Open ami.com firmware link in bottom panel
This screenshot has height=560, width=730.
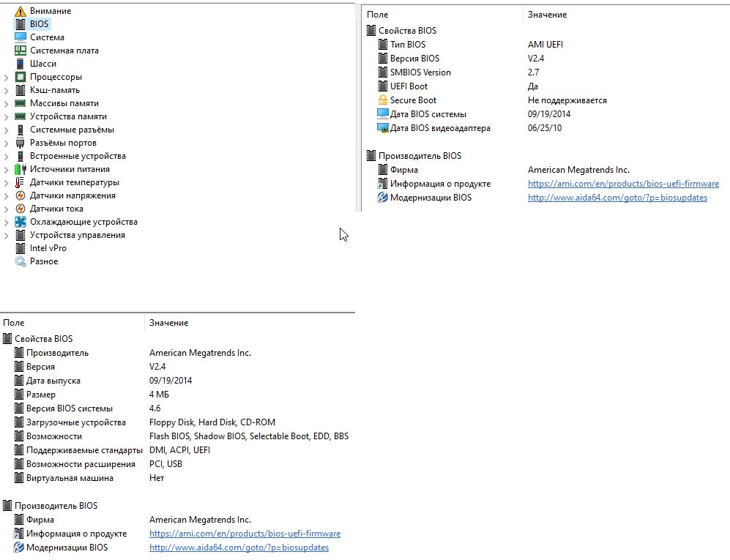click(x=245, y=534)
